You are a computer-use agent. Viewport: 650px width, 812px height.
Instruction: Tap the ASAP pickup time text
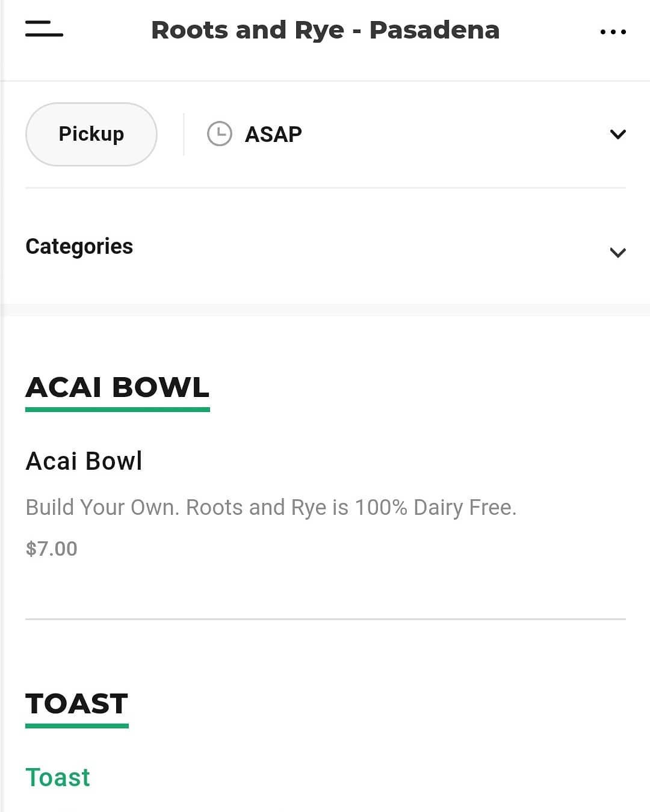[x=273, y=134]
